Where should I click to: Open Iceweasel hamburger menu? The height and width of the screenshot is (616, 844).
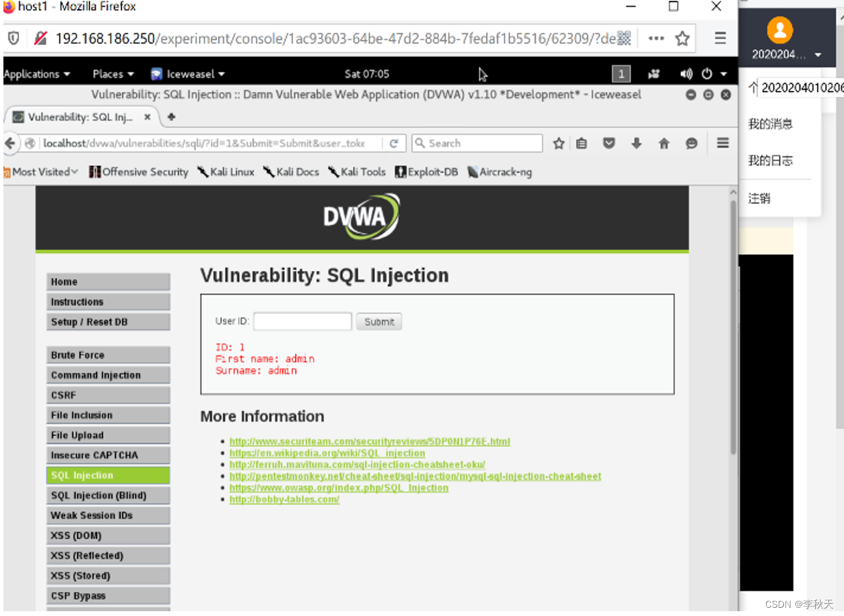point(722,143)
